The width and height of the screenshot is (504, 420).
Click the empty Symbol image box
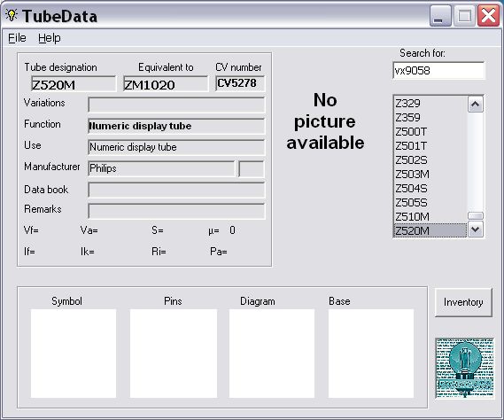pyautogui.click(x=74, y=354)
